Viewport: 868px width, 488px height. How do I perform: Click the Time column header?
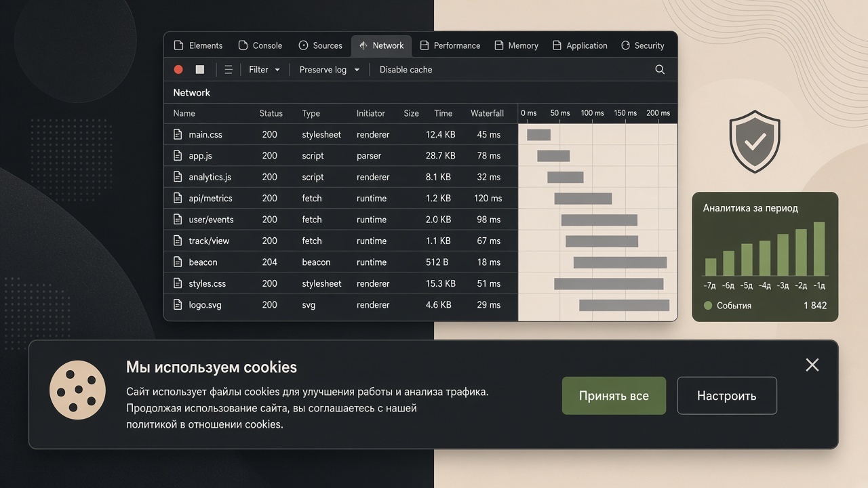coord(443,113)
